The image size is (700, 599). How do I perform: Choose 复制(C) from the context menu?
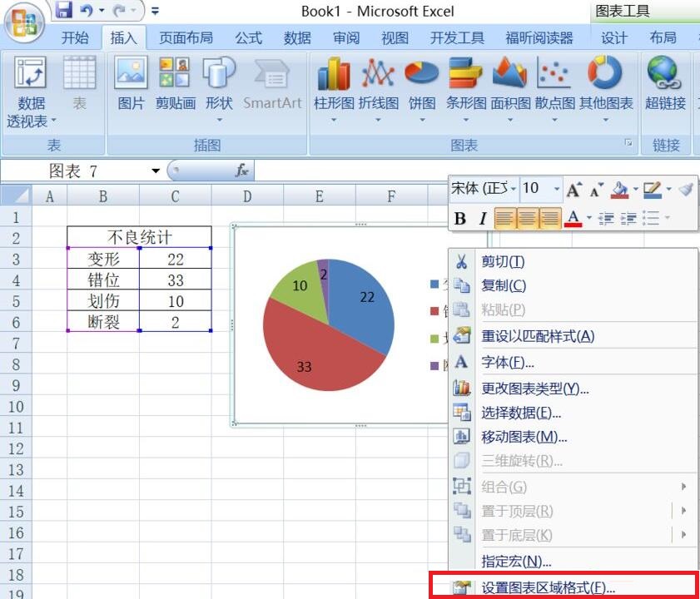click(x=573, y=285)
